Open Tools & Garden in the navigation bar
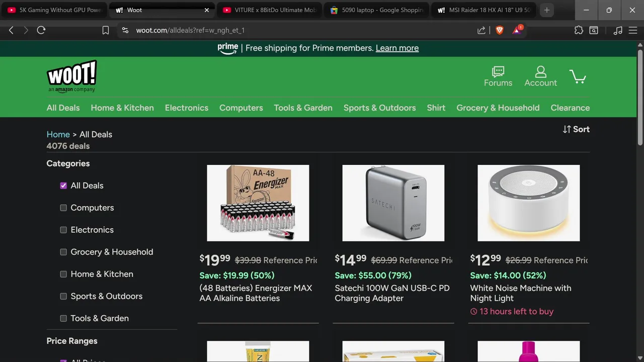This screenshot has width=644, height=362. (303, 108)
